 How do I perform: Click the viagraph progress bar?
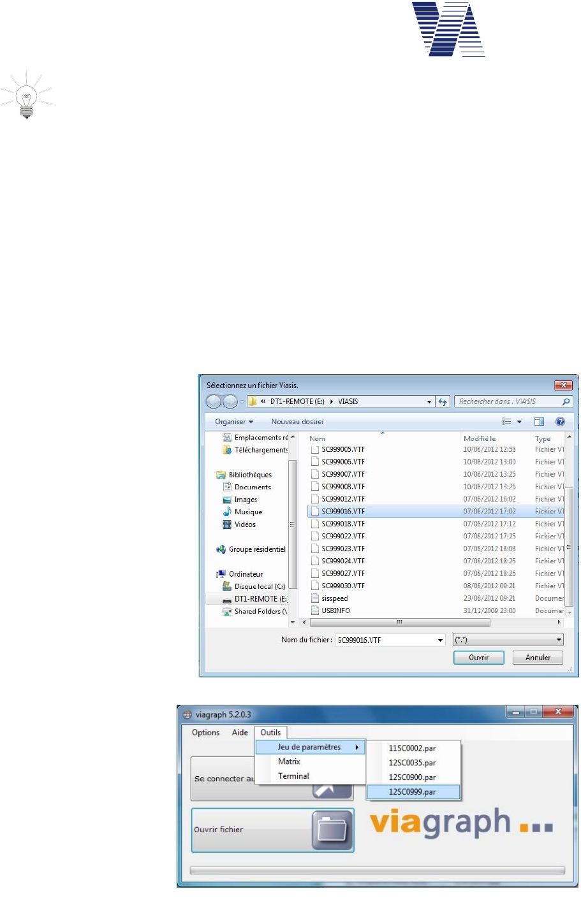(x=378, y=870)
